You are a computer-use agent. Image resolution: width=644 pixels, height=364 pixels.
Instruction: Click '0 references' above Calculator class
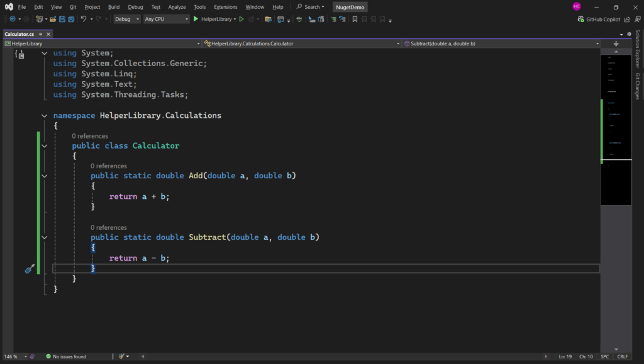pos(90,136)
